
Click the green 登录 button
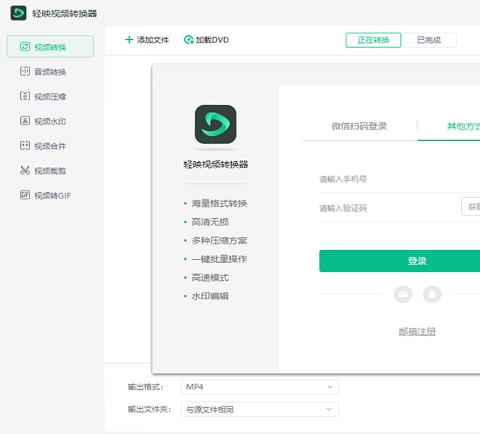pos(400,261)
